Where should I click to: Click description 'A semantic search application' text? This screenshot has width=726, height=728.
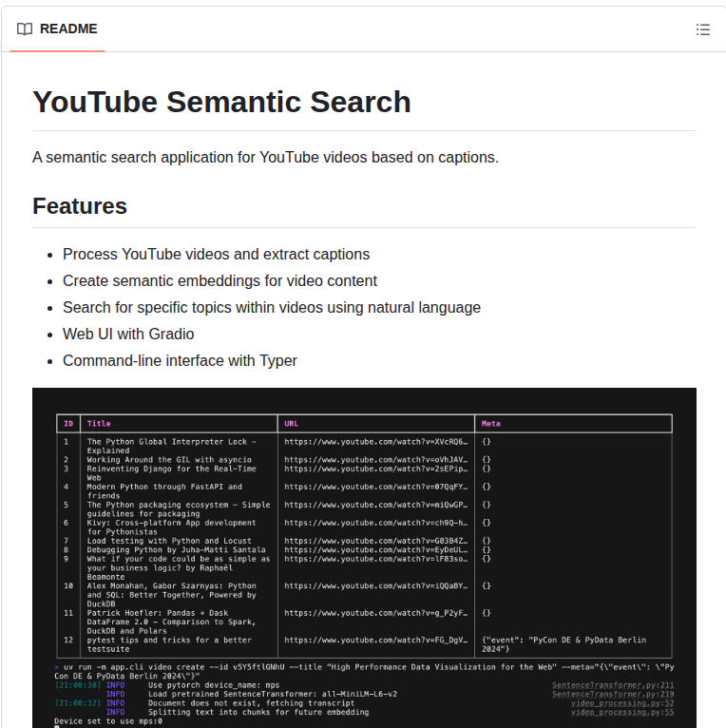[x=265, y=158]
